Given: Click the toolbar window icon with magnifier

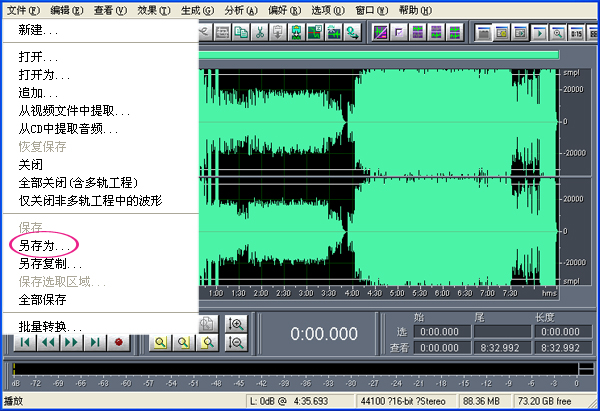Looking at the screenshot, I should (x=557, y=33).
